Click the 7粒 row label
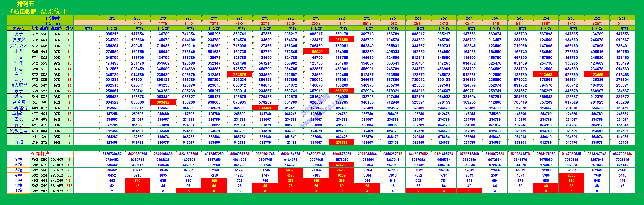Screen dimensions: 644x205 tap(18, 160)
